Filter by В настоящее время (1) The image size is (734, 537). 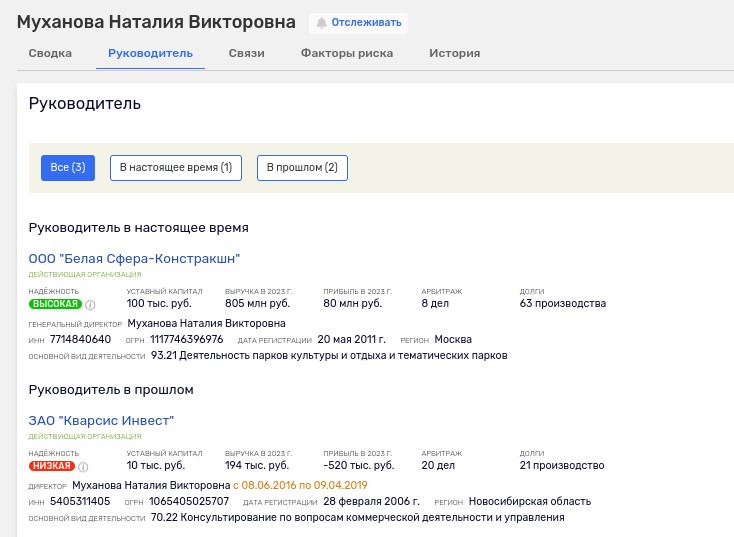click(x=176, y=168)
